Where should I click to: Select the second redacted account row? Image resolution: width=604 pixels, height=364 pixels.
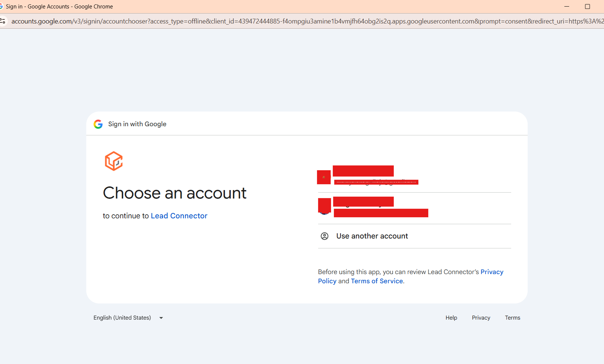click(x=414, y=208)
